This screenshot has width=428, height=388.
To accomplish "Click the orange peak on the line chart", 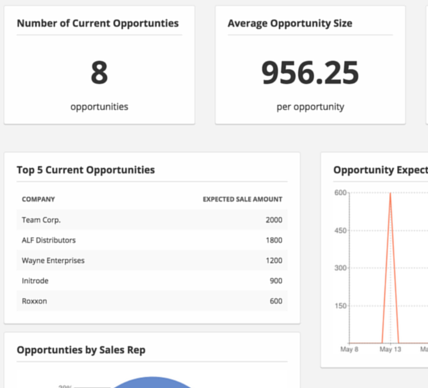I will 390,194.
